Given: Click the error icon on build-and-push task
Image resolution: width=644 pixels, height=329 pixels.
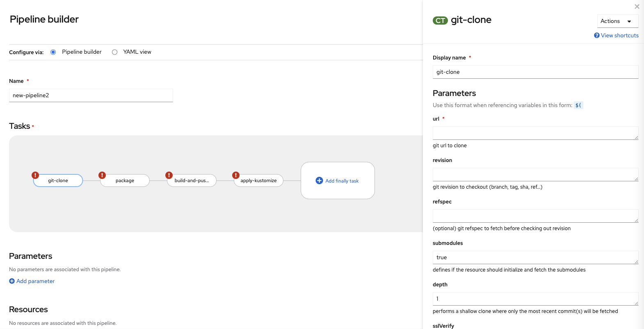Looking at the screenshot, I should coord(169,175).
